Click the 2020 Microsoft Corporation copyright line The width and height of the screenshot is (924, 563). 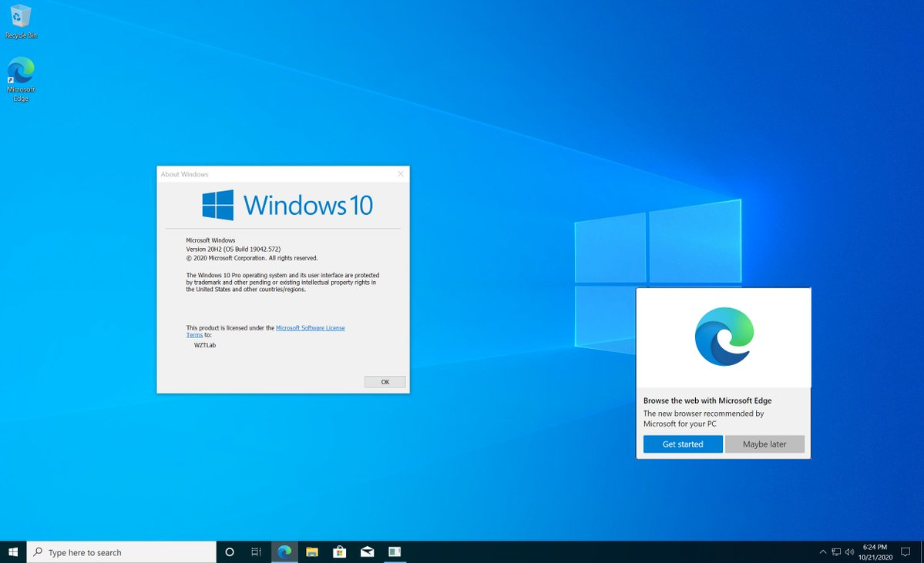click(252, 258)
